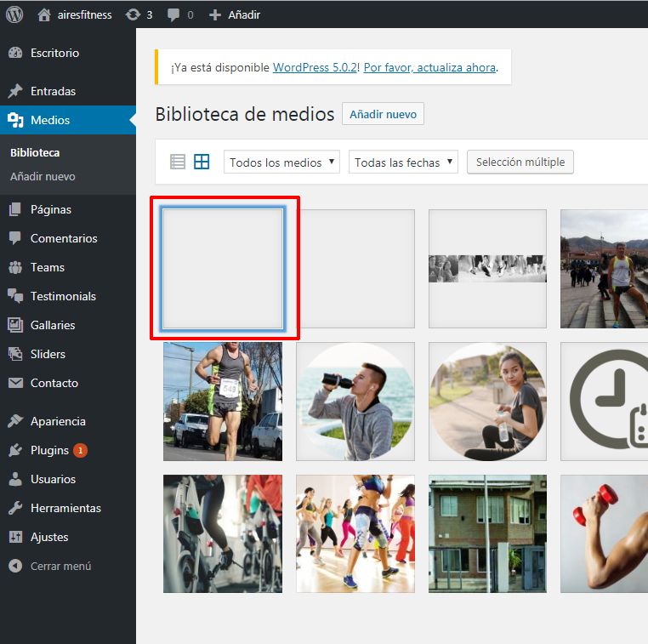Select the man stretching on steps thumbnail

[604, 269]
